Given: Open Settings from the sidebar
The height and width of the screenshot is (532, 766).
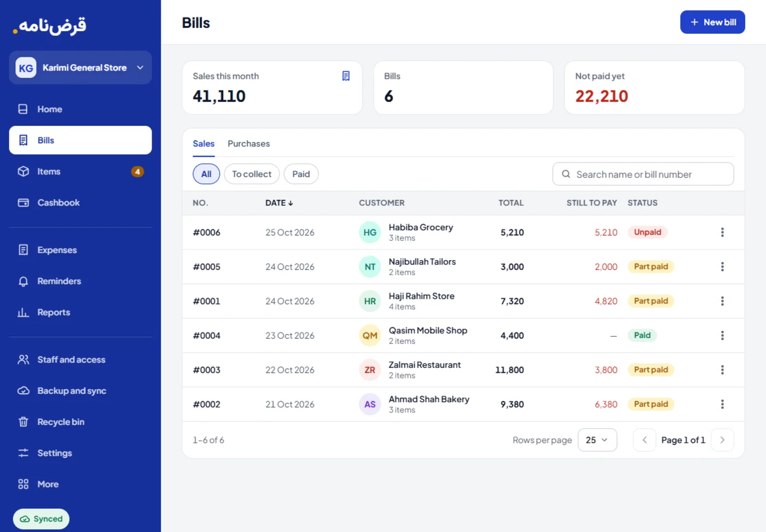Looking at the screenshot, I should click(x=80, y=453).
